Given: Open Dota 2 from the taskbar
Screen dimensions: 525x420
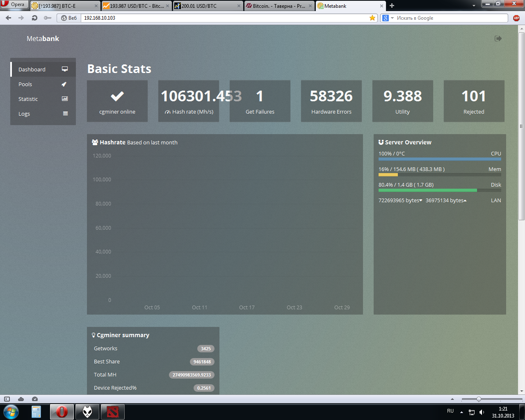Looking at the screenshot, I should coord(112,411).
